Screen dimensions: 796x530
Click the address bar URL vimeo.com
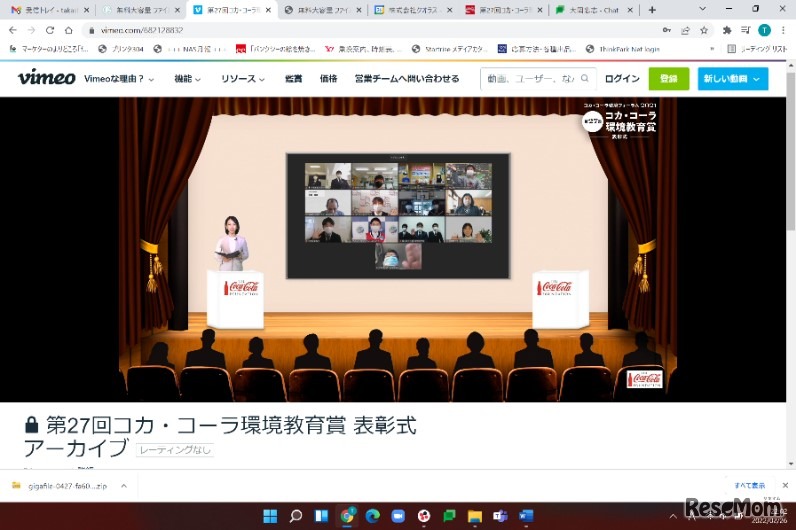142,30
